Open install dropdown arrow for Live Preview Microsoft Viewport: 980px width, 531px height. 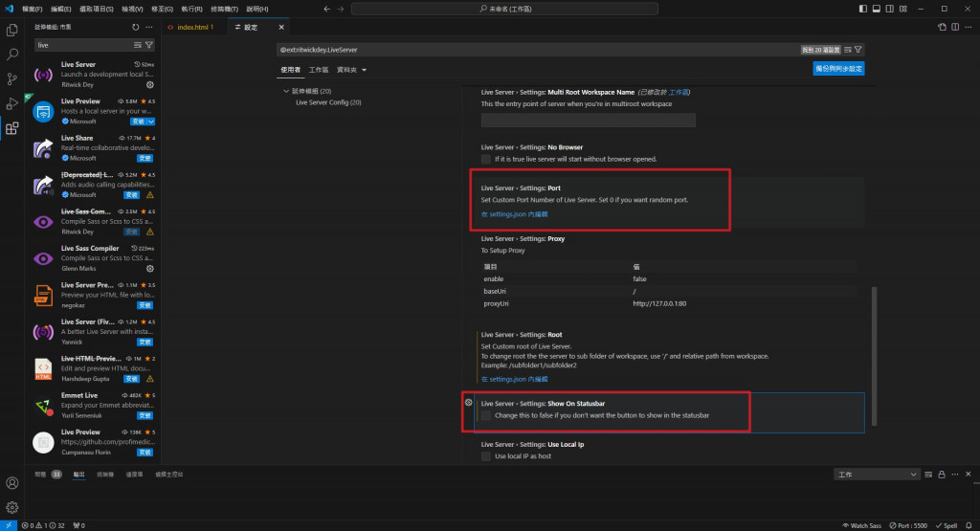[151, 122]
